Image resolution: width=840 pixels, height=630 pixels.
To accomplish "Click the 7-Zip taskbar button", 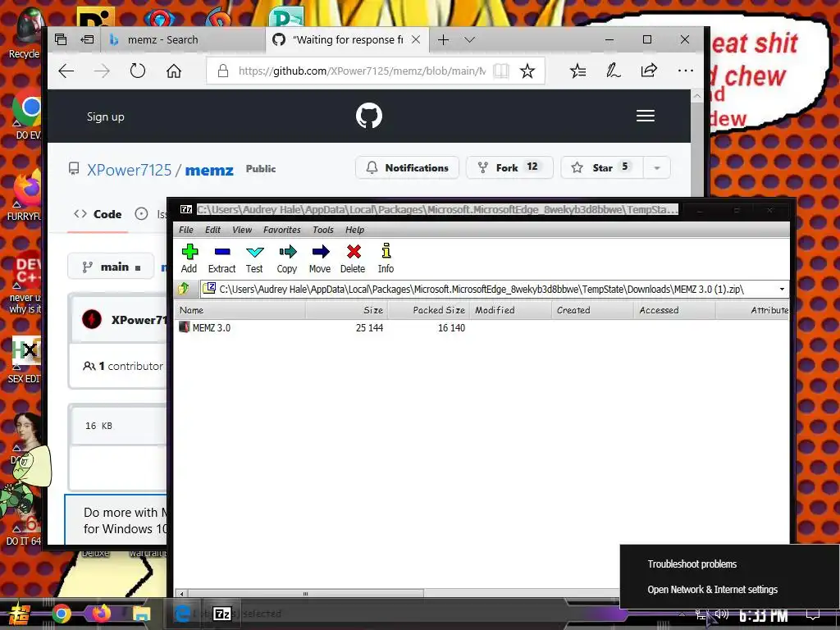I will click(222, 614).
